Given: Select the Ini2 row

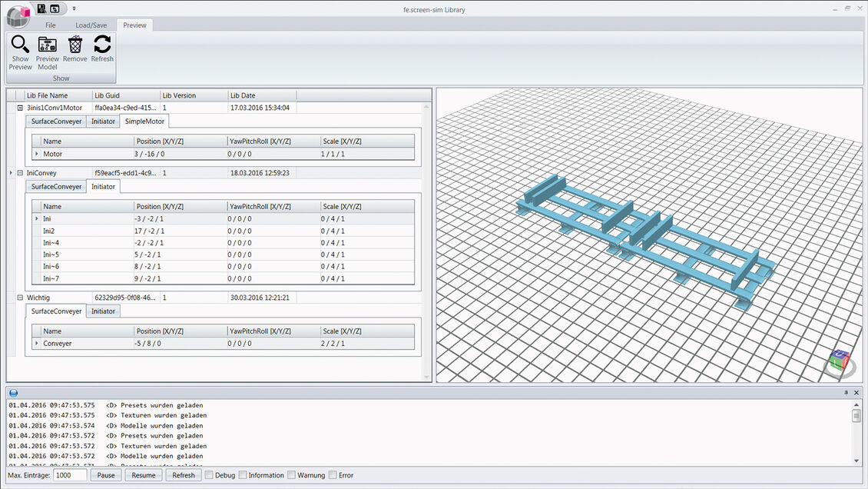Looking at the screenshot, I should 223,231.
